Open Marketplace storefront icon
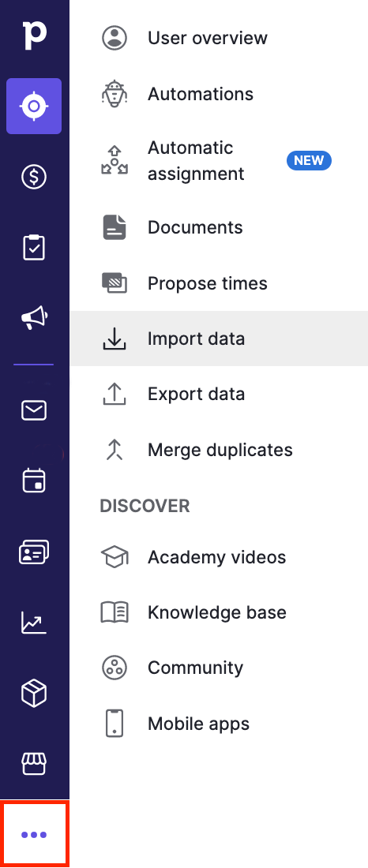Screen dimensions: 368x868 tap(34, 764)
